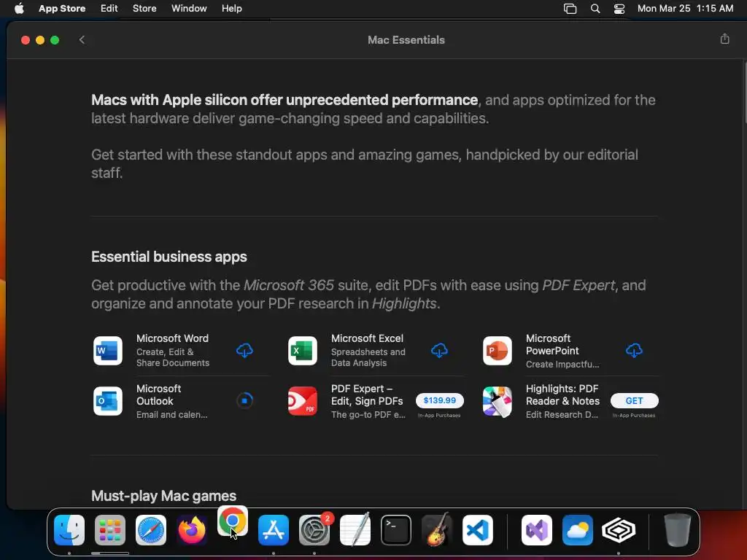Launch Google Chrome from the Dock
This screenshot has width=747, height=560.
point(233,521)
